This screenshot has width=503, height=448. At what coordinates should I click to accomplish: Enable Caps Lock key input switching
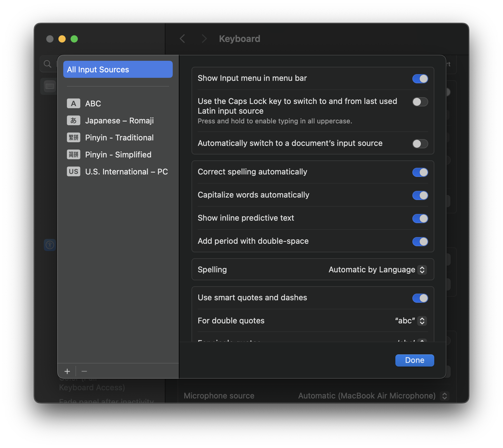(x=420, y=102)
